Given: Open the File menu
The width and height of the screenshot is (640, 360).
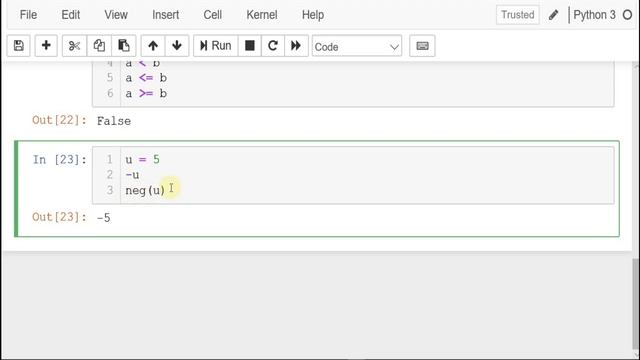Looking at the screenshot, I should (28, 15).
